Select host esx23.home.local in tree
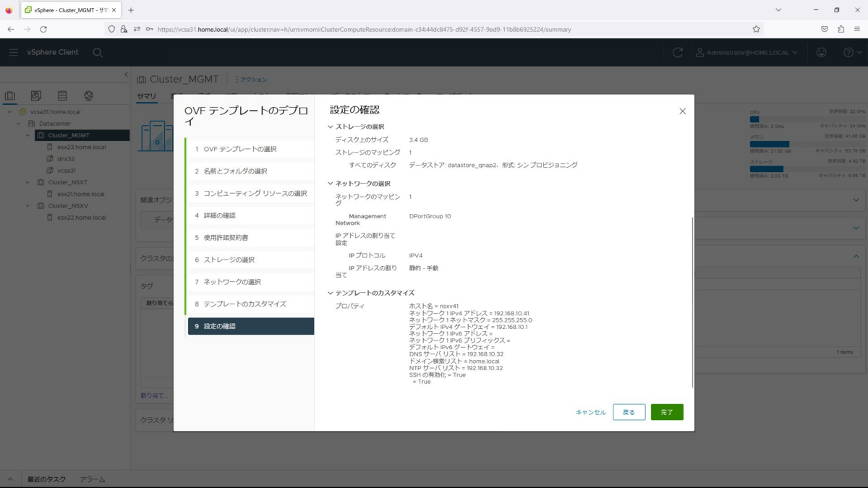868x488 pixels. pyautogui.click(x=81, y=147)
